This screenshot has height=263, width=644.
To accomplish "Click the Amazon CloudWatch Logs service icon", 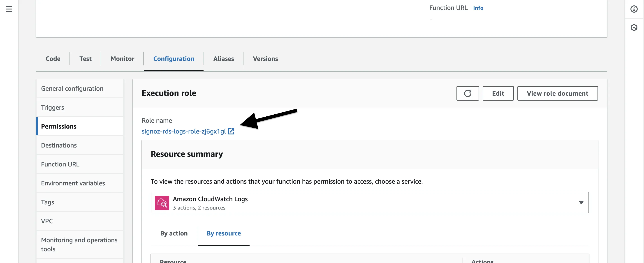I will pyautogui.click(x=162, y=203).
